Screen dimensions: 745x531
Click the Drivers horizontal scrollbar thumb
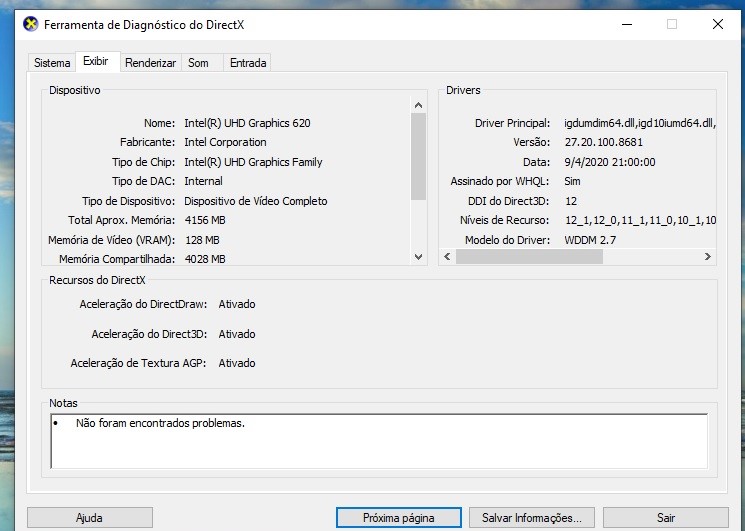[529, 256]
